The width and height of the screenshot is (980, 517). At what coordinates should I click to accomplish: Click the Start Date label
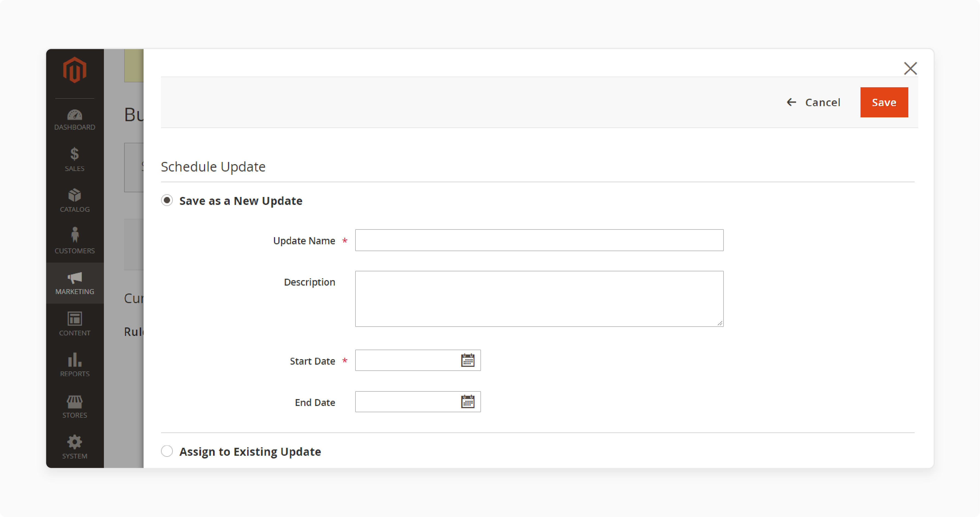coord(312,361)
